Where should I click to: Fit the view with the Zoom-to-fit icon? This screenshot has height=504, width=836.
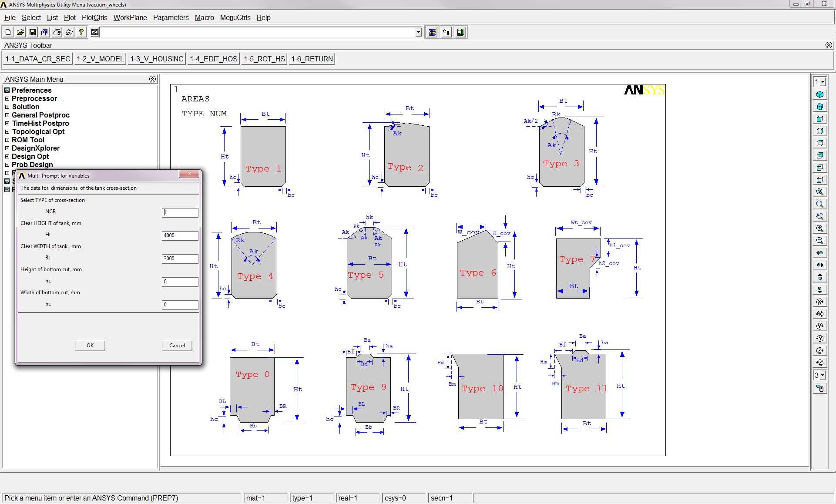click(820, 192)
